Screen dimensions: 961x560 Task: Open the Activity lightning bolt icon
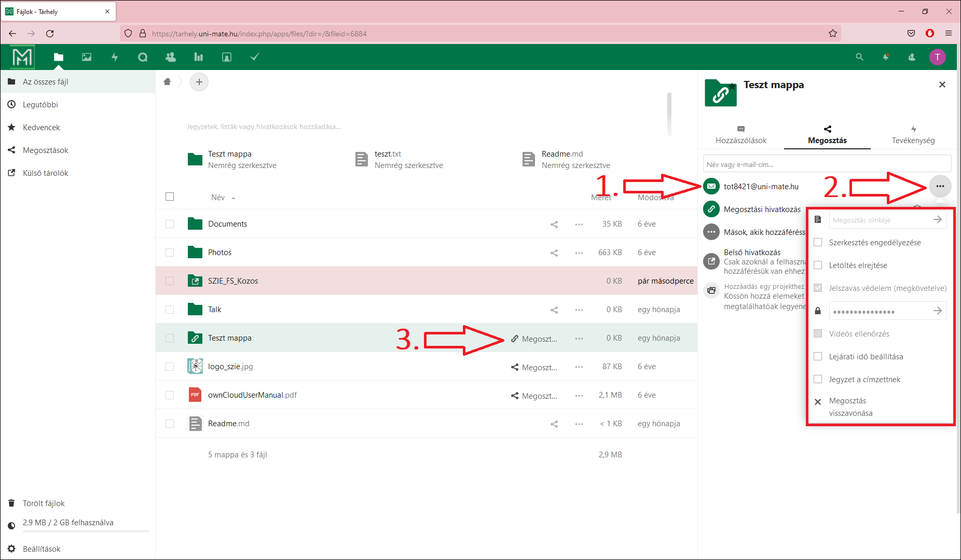(x=115, y=57)
